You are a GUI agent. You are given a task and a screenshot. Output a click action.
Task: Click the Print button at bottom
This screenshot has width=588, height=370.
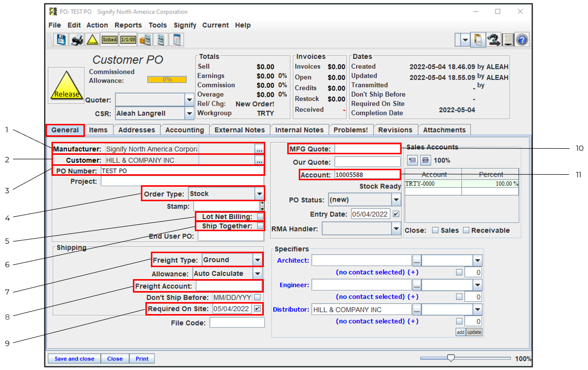[142, 359]
